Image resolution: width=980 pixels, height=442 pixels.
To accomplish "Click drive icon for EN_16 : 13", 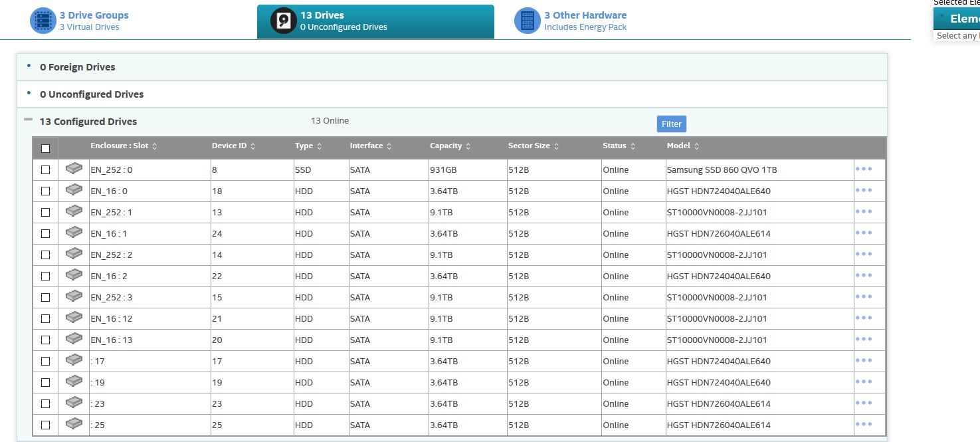I will tap(74, 339).
